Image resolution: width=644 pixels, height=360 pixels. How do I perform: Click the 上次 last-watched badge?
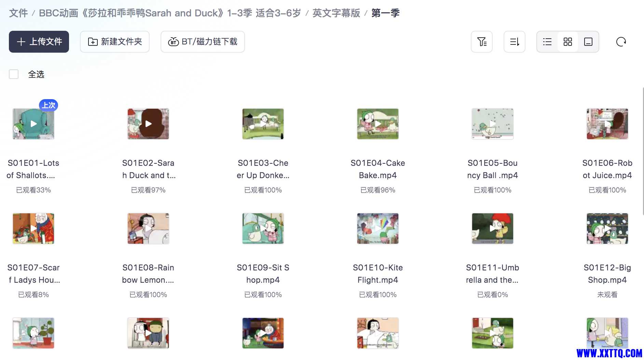point(49,105)
